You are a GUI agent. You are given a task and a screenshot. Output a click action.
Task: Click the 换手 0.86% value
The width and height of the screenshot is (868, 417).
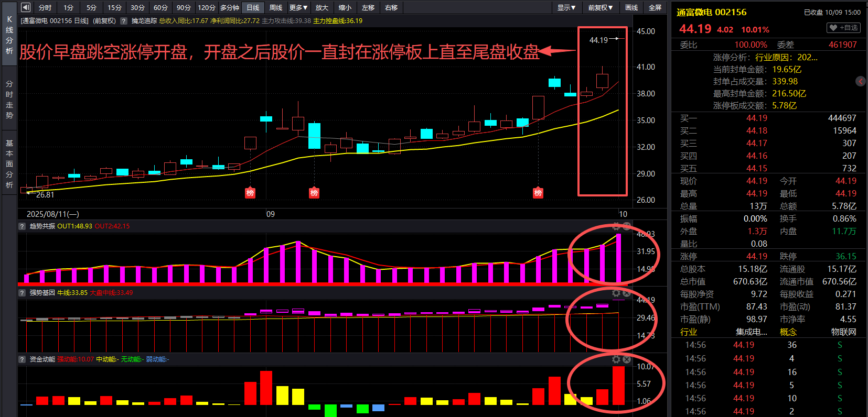coord(844,218)
